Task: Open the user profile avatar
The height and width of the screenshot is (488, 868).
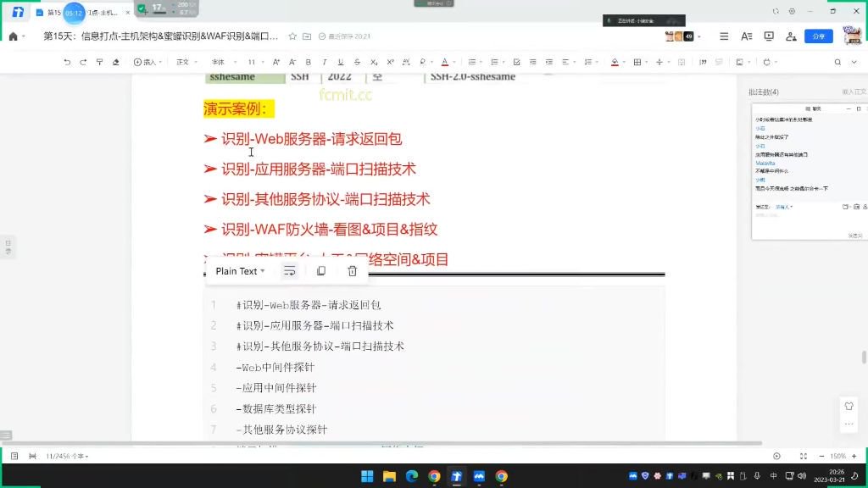Action: click(x=852, y=36)
